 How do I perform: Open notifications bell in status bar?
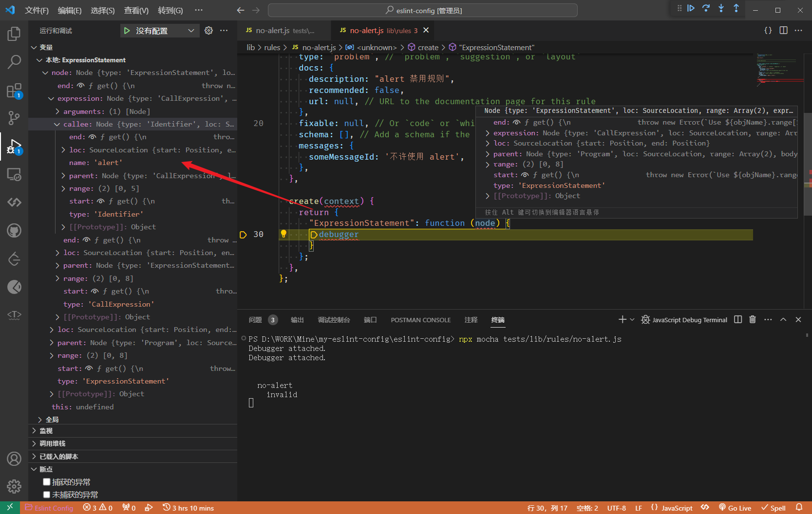tap(799, 508)
